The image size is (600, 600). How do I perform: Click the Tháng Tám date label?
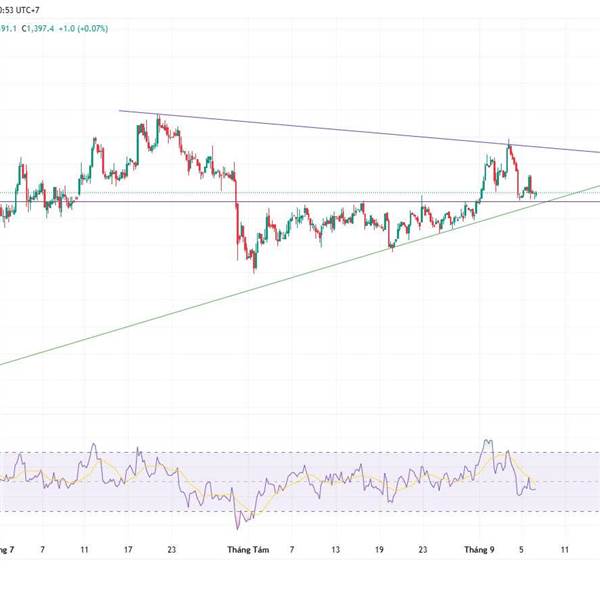click(x=248, y=550)
